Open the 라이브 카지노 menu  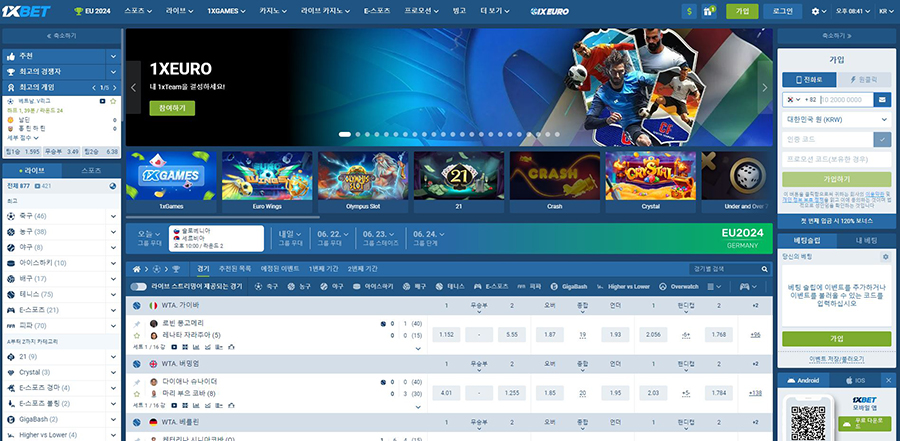(325, 11)
